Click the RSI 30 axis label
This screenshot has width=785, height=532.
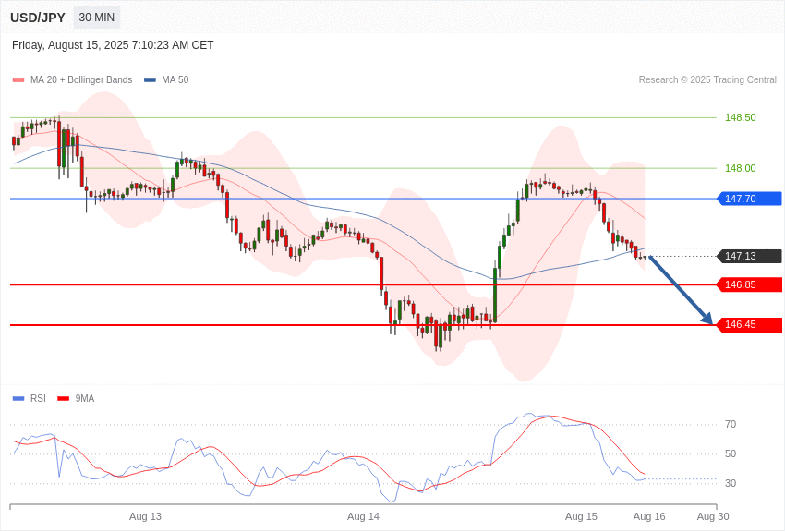[731, 483]
